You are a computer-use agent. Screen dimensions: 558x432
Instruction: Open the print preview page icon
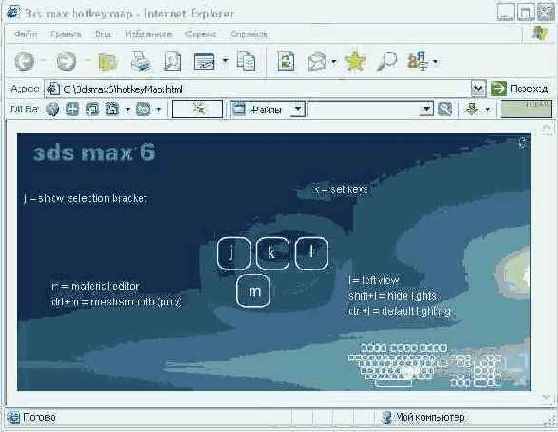[173, 61]
